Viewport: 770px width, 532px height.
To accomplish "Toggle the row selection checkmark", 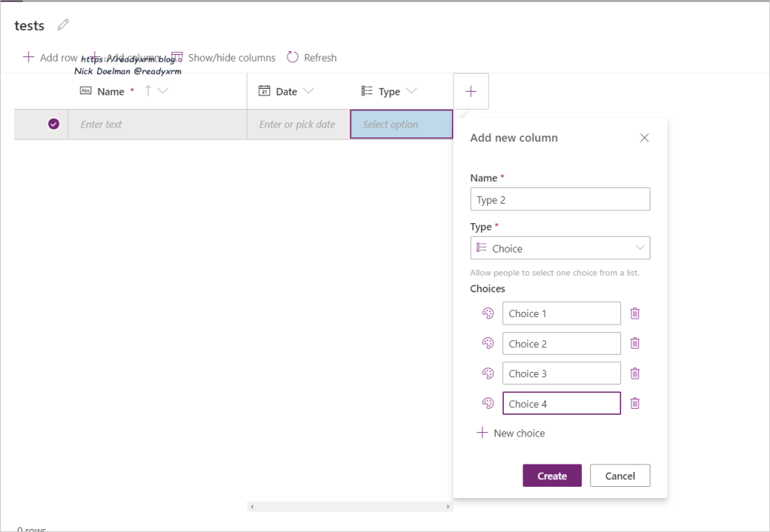I will [x=53, y=125].
